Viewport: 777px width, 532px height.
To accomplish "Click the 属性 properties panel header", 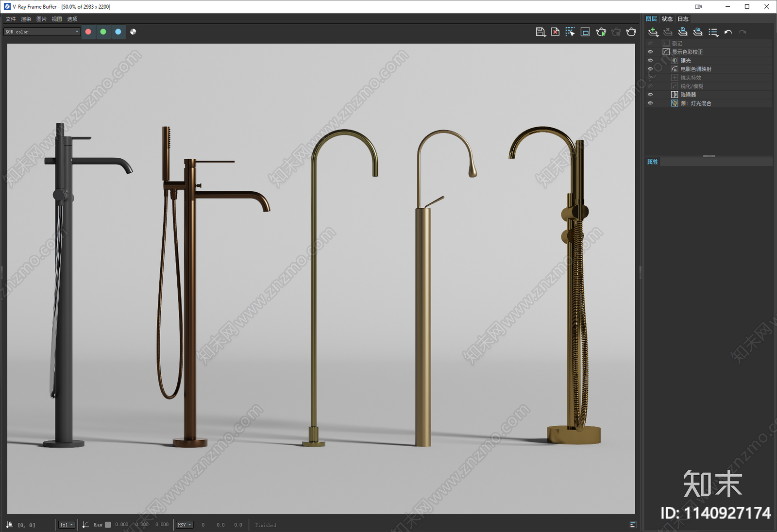I will coord(653,162).
